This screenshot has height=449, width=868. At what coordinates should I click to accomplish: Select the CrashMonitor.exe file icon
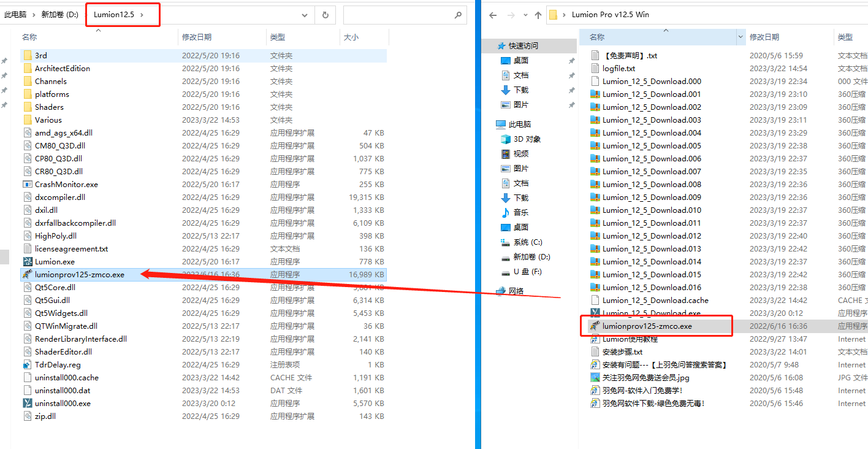28,185
